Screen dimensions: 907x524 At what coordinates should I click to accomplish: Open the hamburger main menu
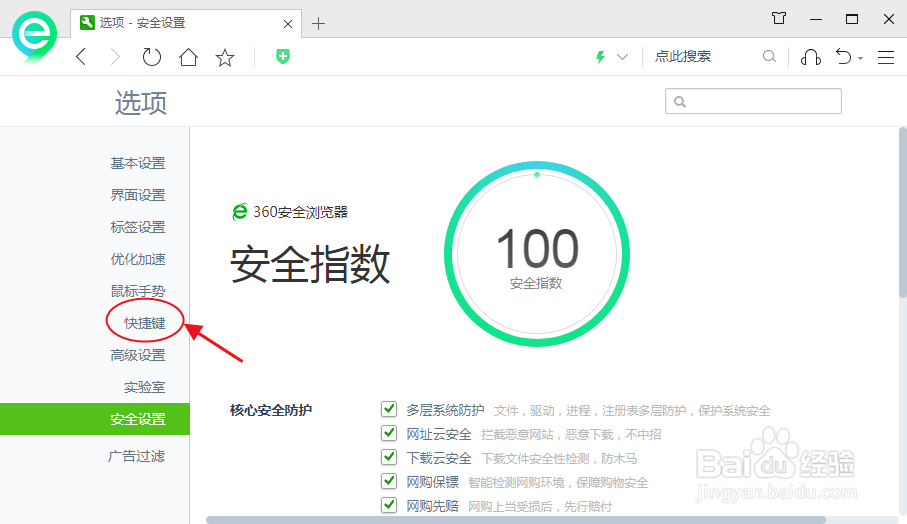pyautogui.click(x=886, y=57)
